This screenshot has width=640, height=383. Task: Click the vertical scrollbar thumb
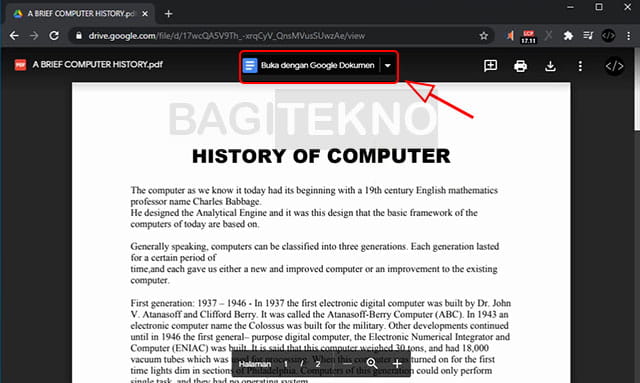click(x=637, y=90)
